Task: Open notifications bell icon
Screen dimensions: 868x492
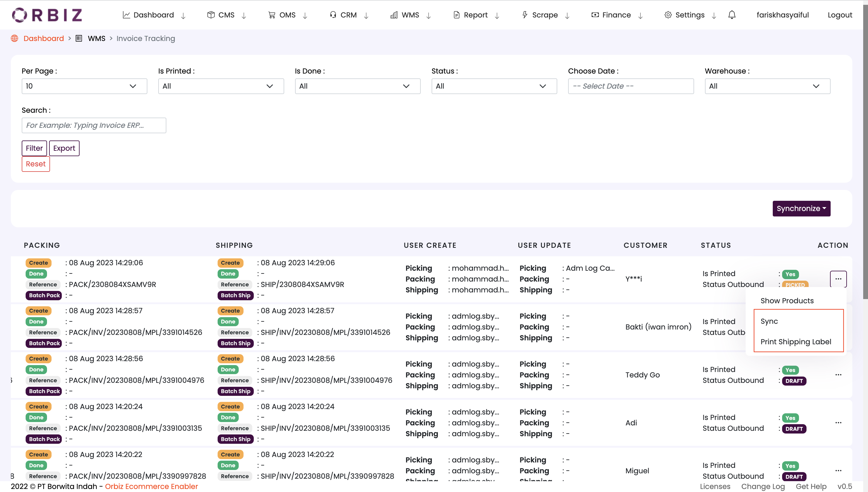Action: [732, 15]
